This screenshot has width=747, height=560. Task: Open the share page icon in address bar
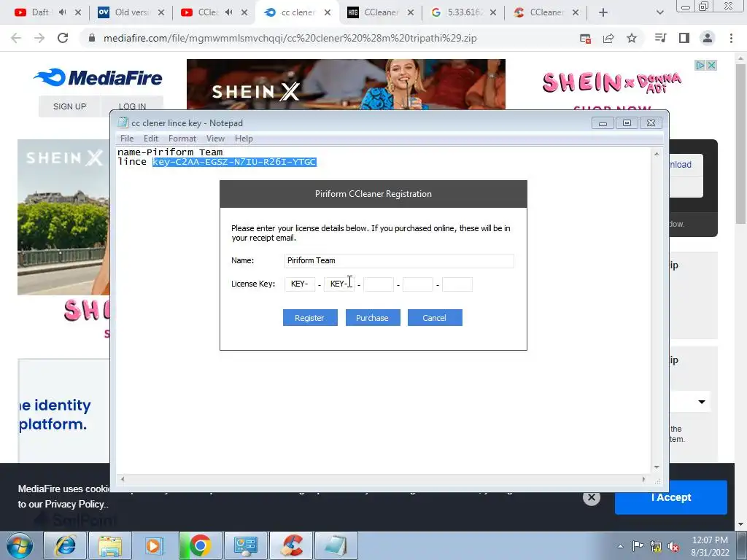(x=608, y=38)
